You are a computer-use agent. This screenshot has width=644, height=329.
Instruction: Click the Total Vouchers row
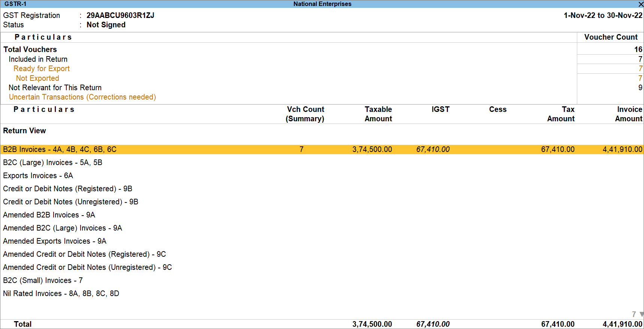click(322, 49)
